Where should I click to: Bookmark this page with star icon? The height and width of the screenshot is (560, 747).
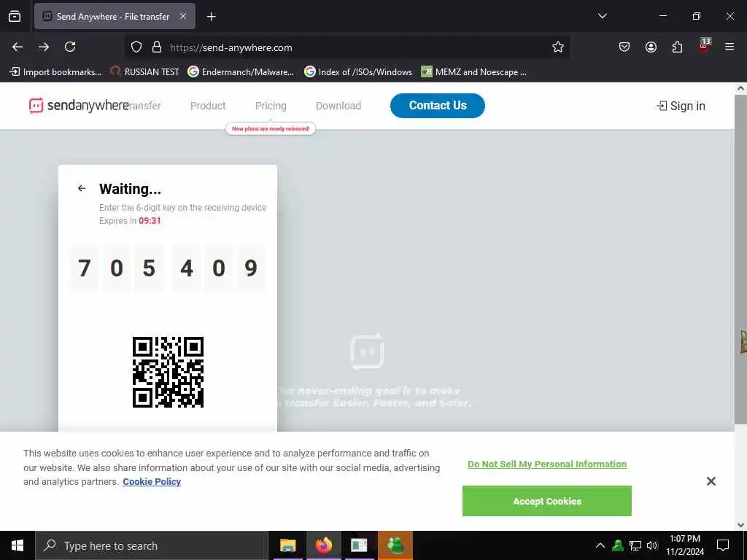click(558, 47)
